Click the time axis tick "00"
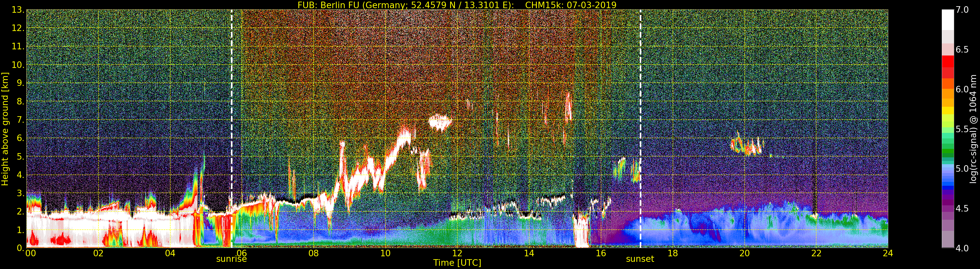 click(30, 253)
